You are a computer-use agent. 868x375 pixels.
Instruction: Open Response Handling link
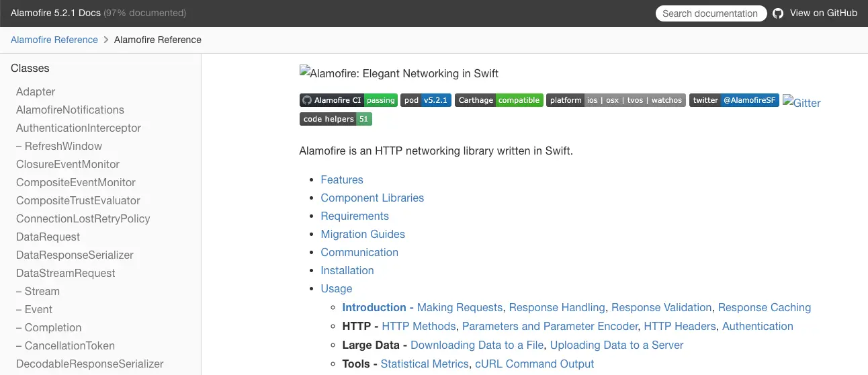[x=557, y=307]
